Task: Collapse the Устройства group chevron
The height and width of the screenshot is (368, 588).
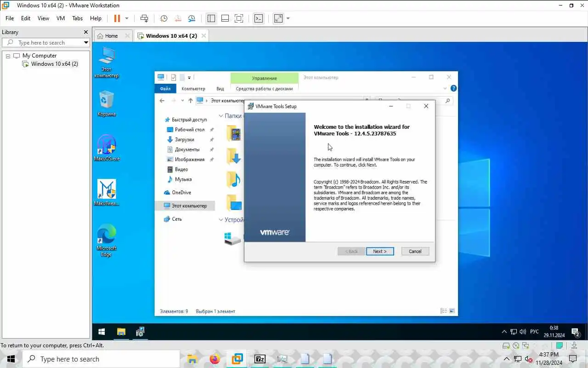Action: pyautogui.click(x=221, y=220)
